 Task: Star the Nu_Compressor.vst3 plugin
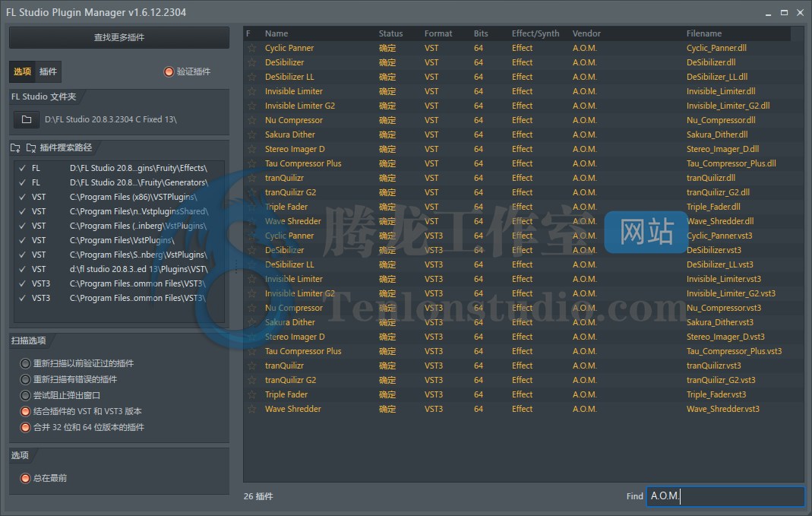tap(251, 309)
